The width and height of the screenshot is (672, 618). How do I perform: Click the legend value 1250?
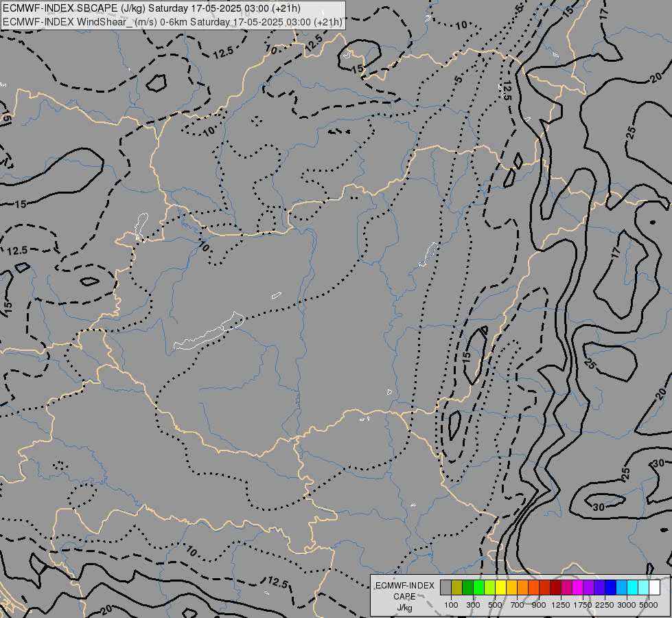click(x=561, y=605)
